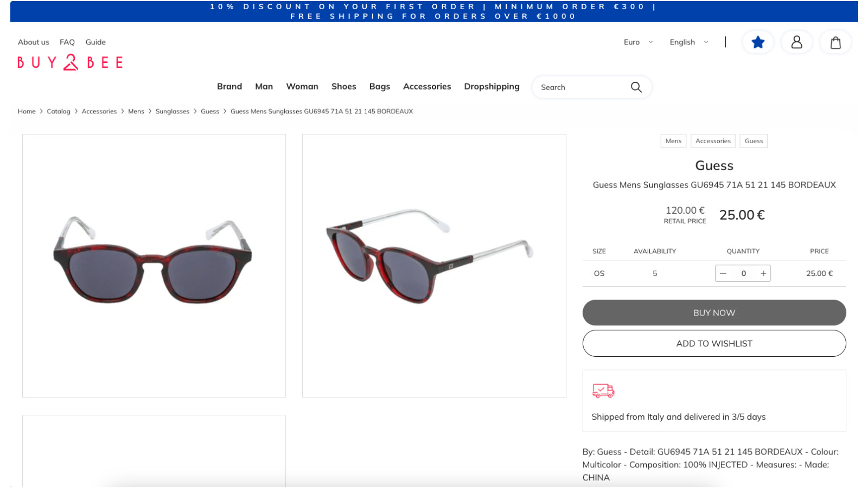
Task: Decrease quantity with the minus button
Action: tap(723, 274)
